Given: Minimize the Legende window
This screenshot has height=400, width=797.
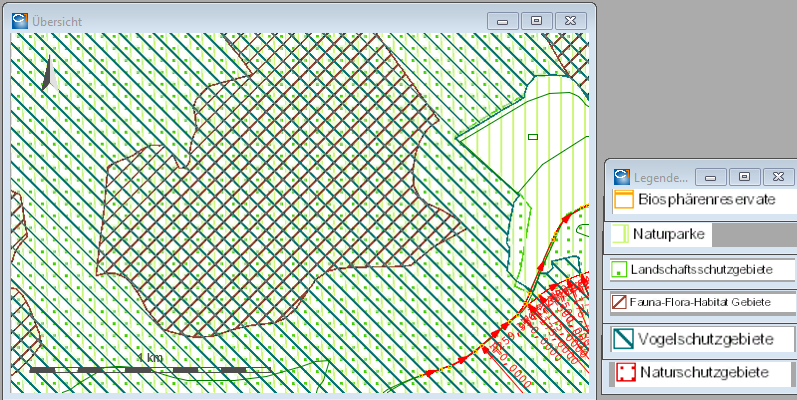Looking at the screenshot, I should pyautogui.click(x=711, y=177).
